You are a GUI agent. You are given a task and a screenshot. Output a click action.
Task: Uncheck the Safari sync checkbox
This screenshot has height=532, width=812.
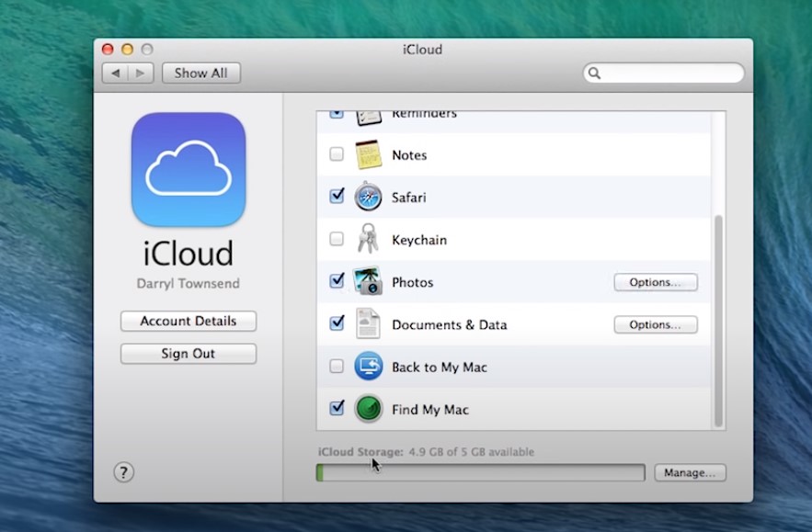coord(337,197)
